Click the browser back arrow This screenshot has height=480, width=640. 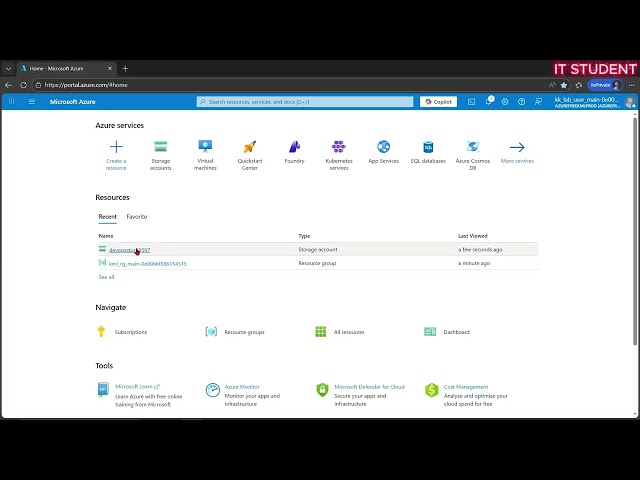coord(8,85)
